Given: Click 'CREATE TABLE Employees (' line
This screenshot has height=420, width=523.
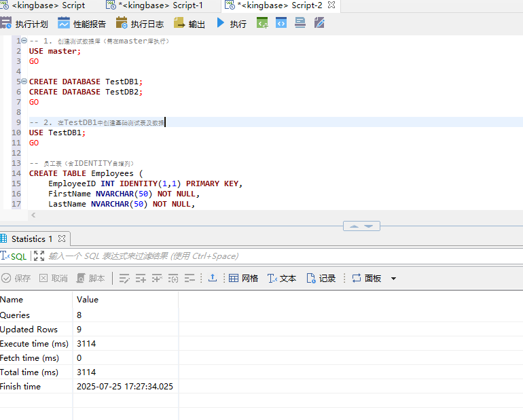Looking at the screenshot, I should click(x=86, y=173).
